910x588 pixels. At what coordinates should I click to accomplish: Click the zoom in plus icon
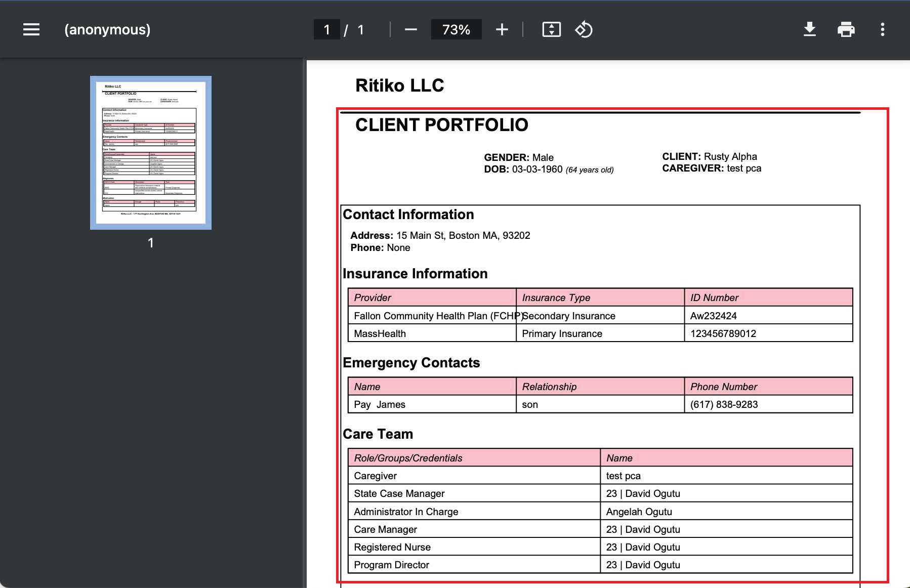(x=502, y=30)
